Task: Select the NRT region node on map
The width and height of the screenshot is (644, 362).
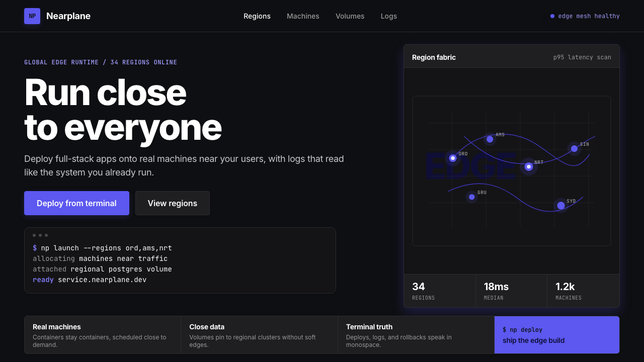Action: click(x=529, y=166)
